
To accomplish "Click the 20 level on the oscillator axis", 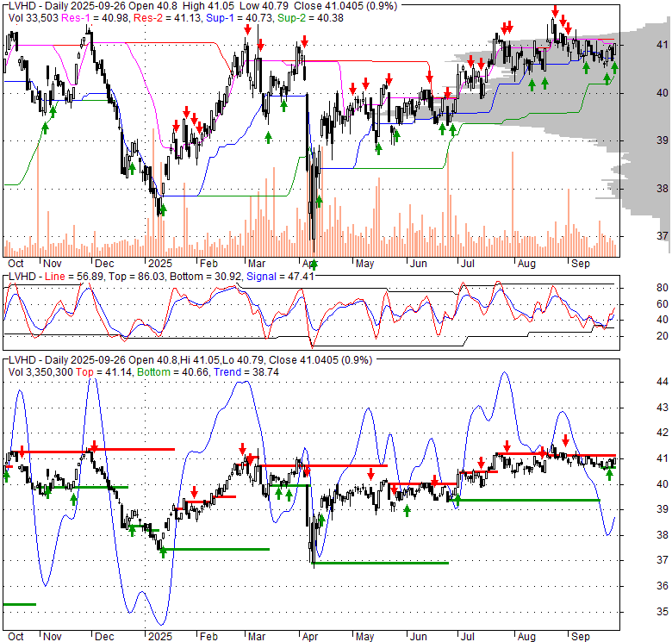I will (663, 335).
